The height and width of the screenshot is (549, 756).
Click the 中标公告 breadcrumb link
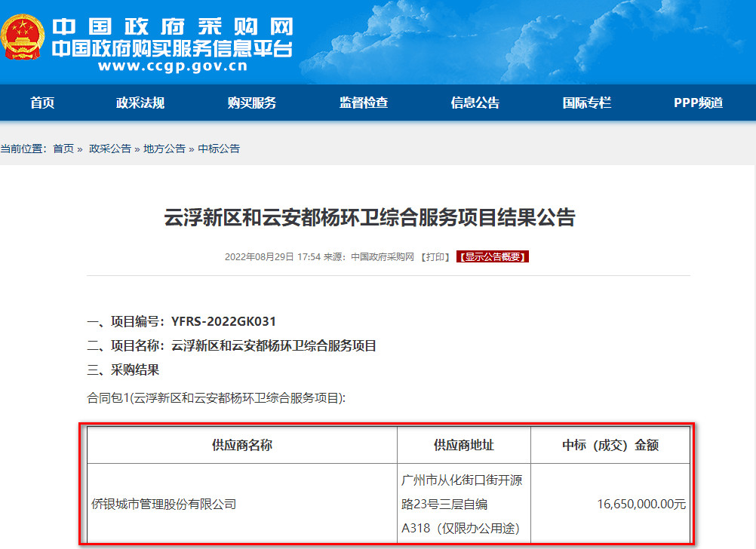[x=219, y=149]
